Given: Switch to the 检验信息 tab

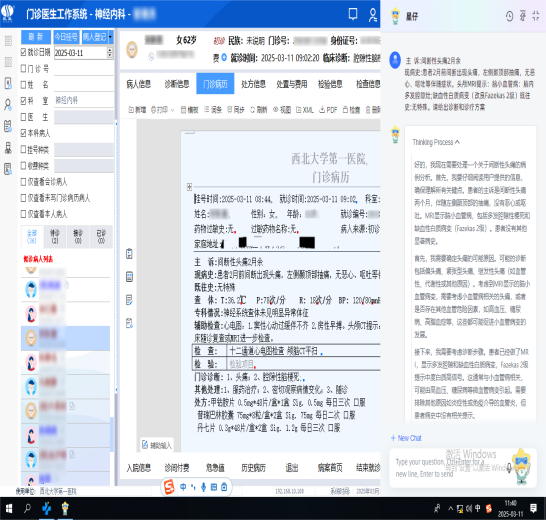Looking at the screenshot, I should tap(330, 84).
